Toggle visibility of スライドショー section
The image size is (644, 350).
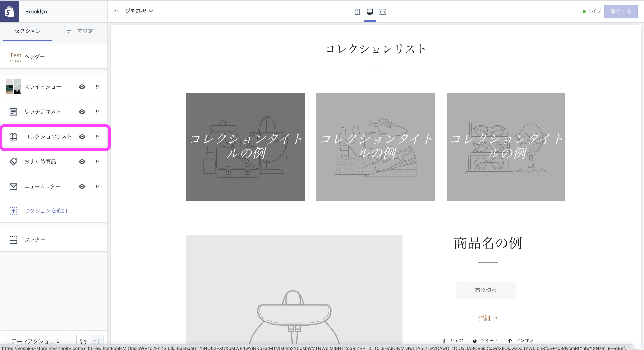(x=82, y=87)
